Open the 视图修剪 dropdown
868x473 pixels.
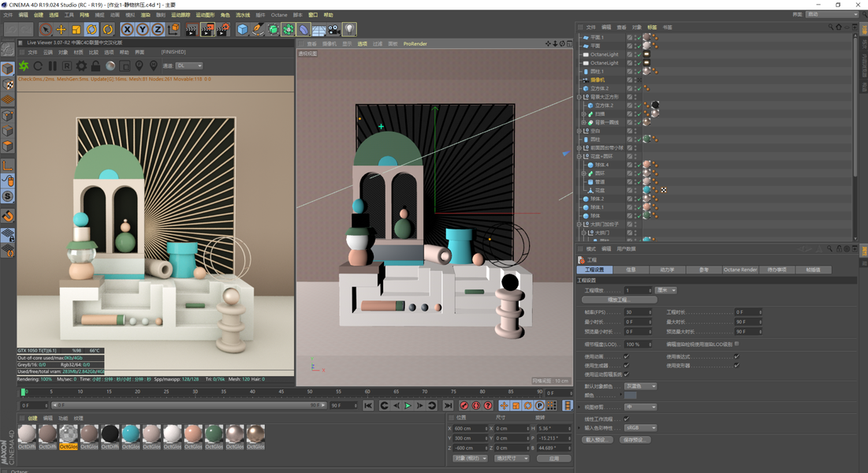coord(641,407)
